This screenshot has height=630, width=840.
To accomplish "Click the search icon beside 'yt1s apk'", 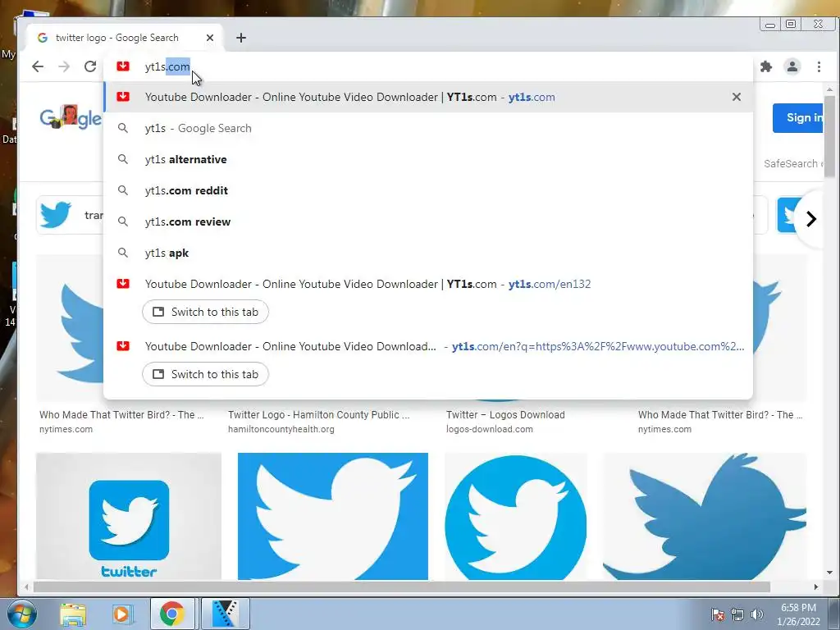I will tap(123, 253).
